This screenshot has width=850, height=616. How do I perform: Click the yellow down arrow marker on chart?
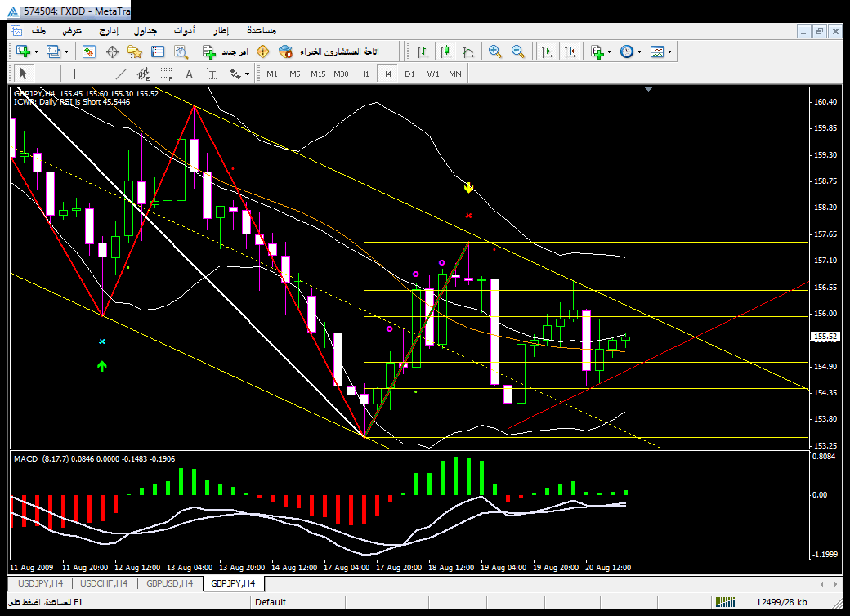[468, 187]
